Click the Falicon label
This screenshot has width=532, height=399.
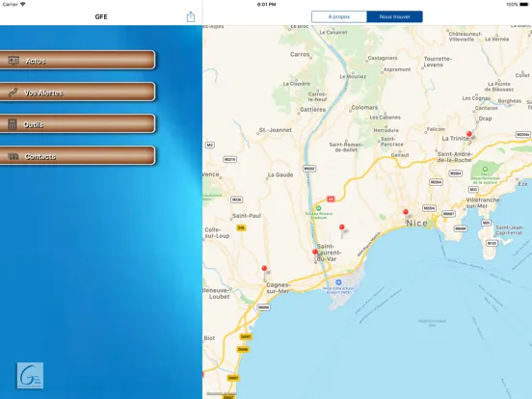(436, 129)
